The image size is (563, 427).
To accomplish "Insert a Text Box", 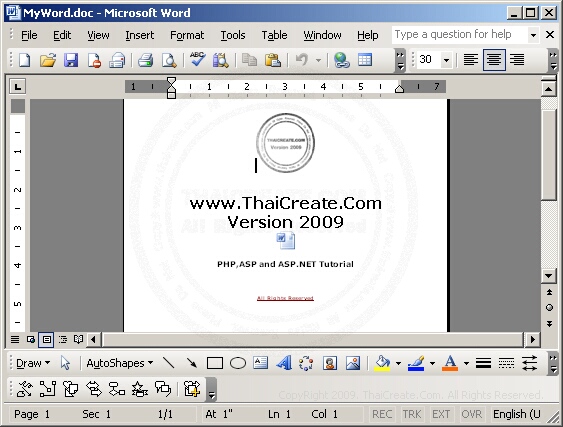I will 260,363.
